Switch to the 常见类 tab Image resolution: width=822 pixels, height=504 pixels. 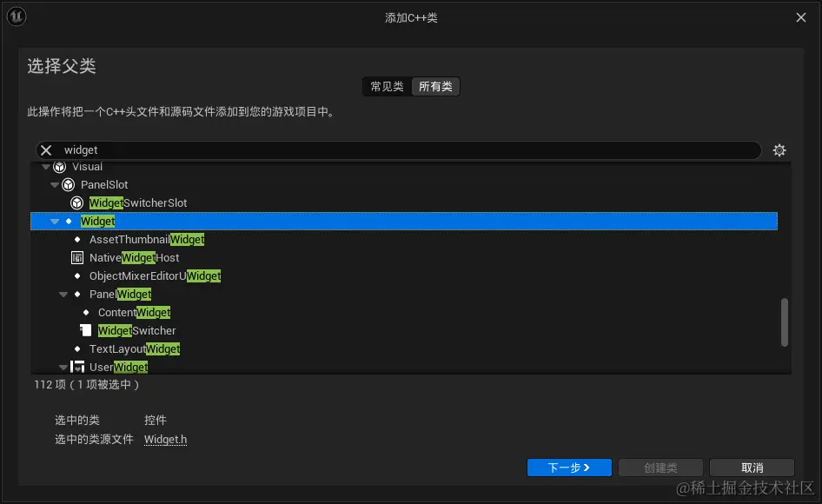[386, 86]
